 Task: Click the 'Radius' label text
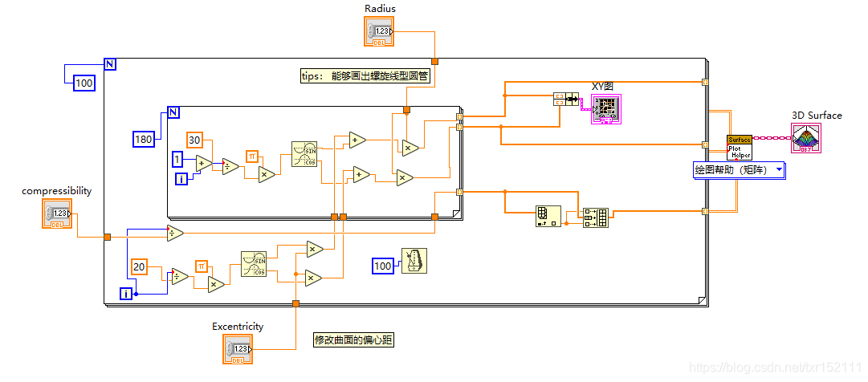click(x=380, y=8)
